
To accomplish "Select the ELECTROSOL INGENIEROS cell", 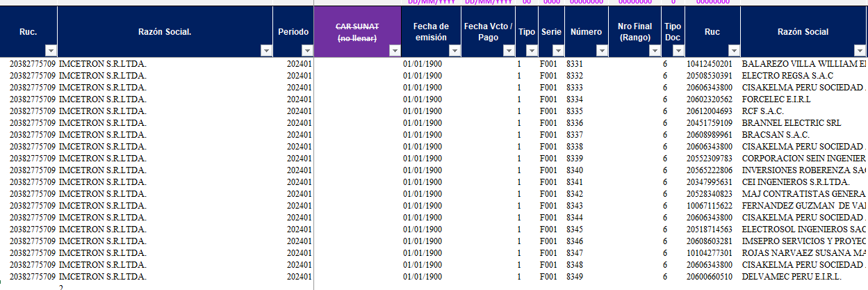I will (804, 229).
